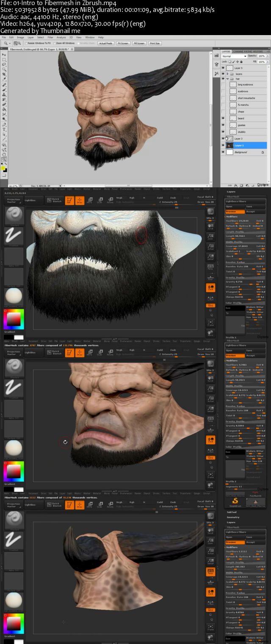Image resolution: width=271 pixels, height=644 pixels.
Task: Expand Color Profile in beard close-up ZBrush frame
Action: tap(246, 303)
